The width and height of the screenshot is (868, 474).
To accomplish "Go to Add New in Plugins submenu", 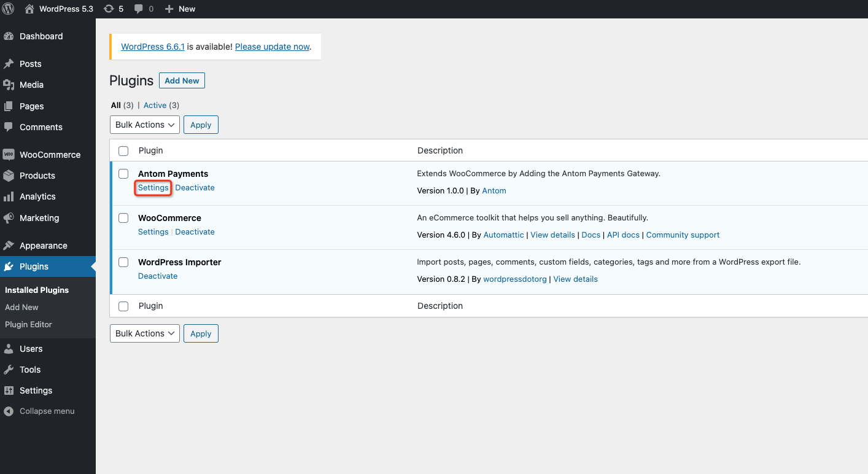I will (21, 307).
